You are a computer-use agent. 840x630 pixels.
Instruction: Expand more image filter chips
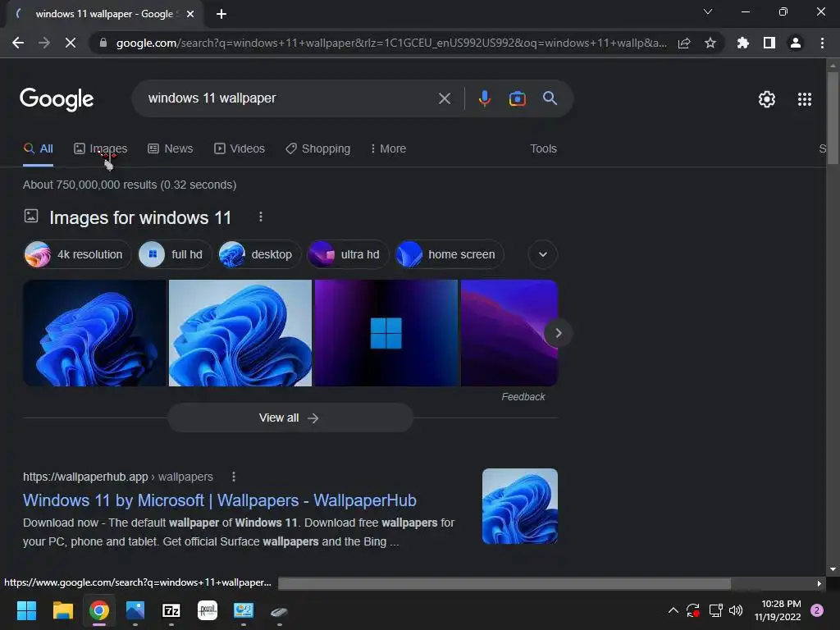pos(543,254)
